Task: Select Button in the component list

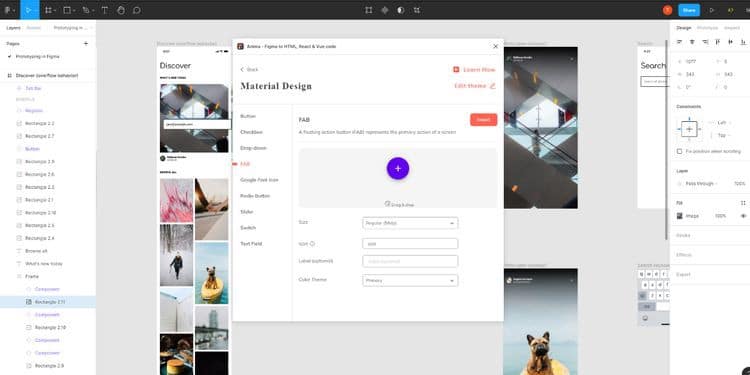Action: pos(248,116)
